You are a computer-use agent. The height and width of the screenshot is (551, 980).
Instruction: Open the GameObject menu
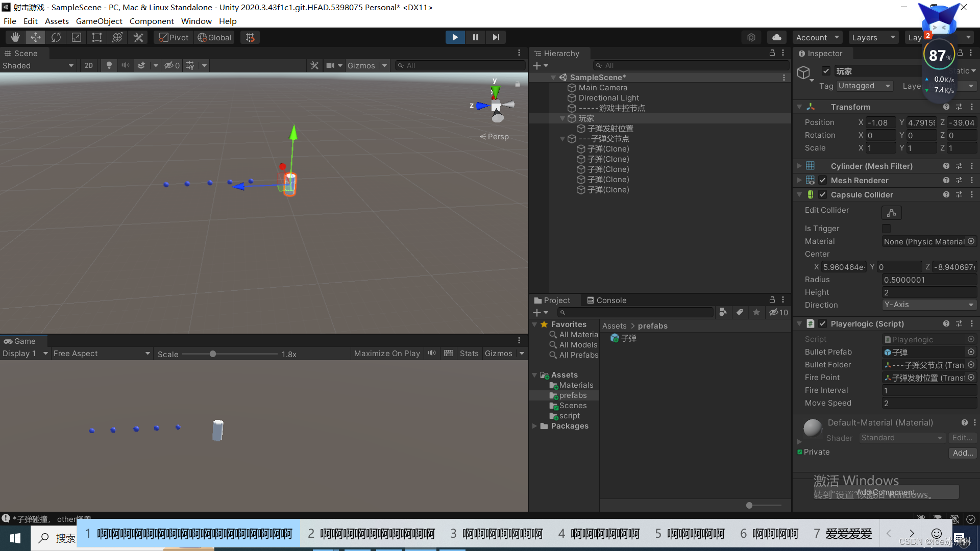tap(99, 21)
